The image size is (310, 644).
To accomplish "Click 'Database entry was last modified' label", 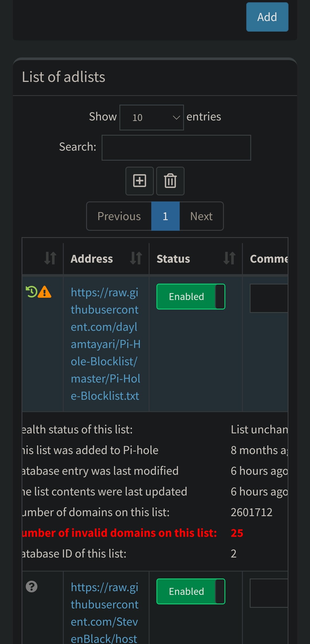I will (x=100, y=471).
